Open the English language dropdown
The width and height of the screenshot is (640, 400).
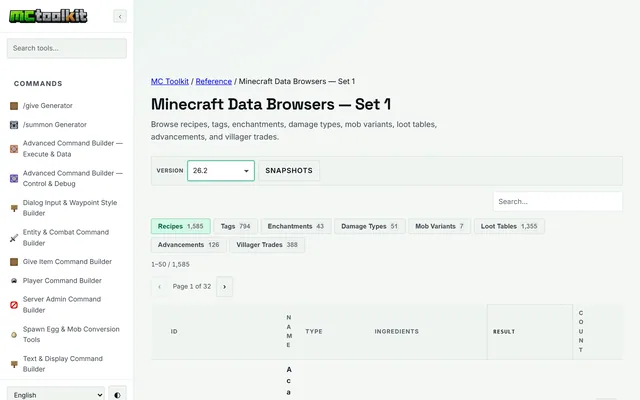pyautogui.click(x=56, y=395)
